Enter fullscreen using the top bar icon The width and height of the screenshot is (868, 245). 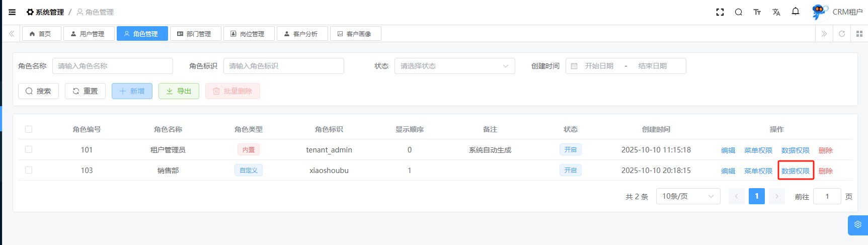(720, 12)
